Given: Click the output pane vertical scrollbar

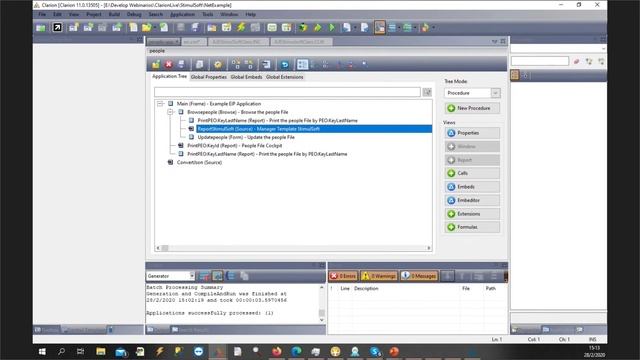Looking at the screenshot, I should [x=322, y=304].
